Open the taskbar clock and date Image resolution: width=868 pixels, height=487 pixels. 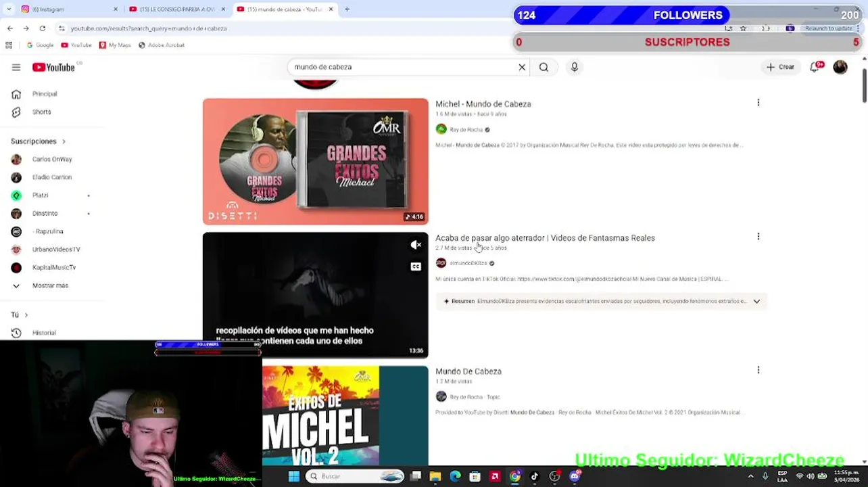[846, 476]
